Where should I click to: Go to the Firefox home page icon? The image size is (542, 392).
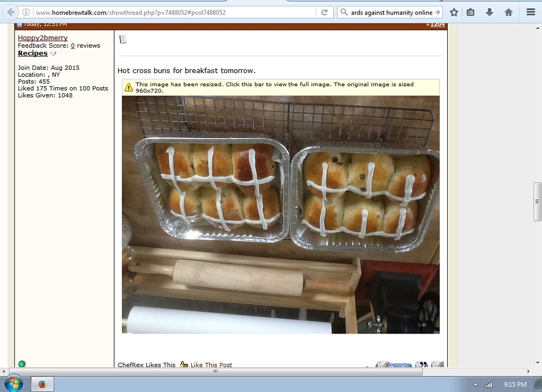point(508,12)
